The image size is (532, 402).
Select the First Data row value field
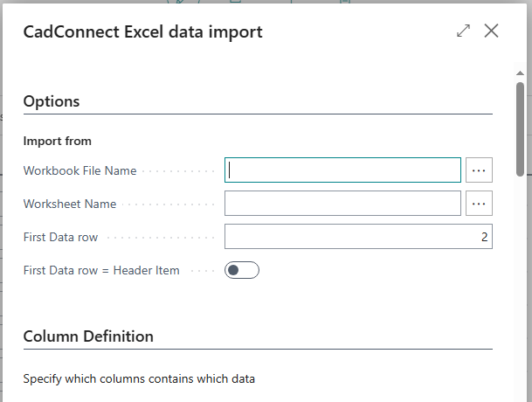pos(358,237)
